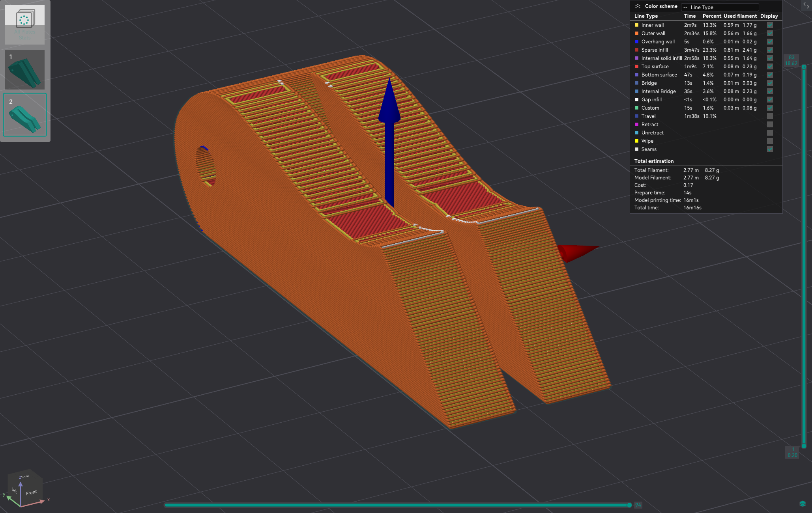This screenshot has height=513, width=812.
Task: Click the Inner wall yellow color swatch
Action: point(636,25)
